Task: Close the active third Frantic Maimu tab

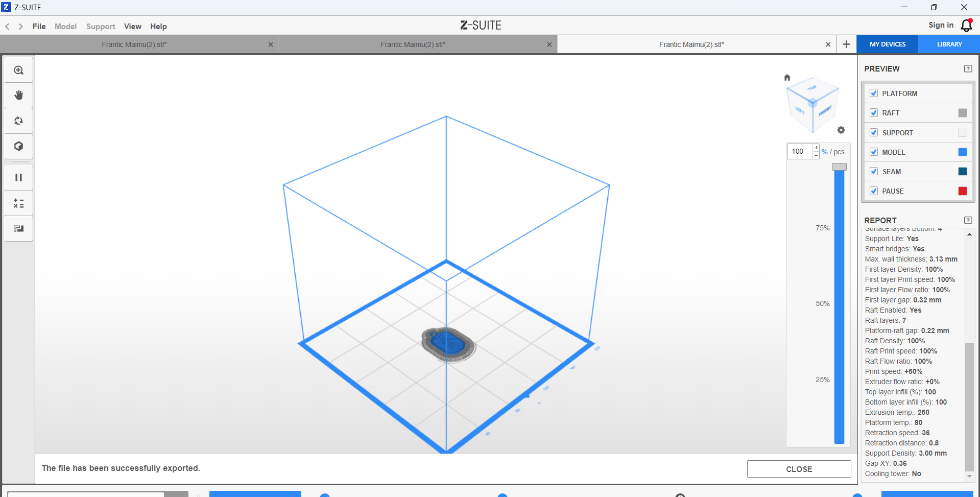Action: [x=828, y=44]
